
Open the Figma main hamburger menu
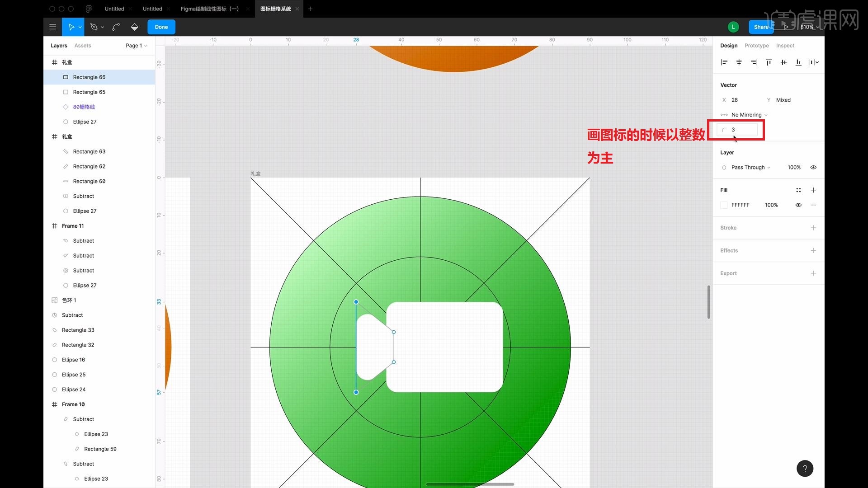[x=52, y=27]
